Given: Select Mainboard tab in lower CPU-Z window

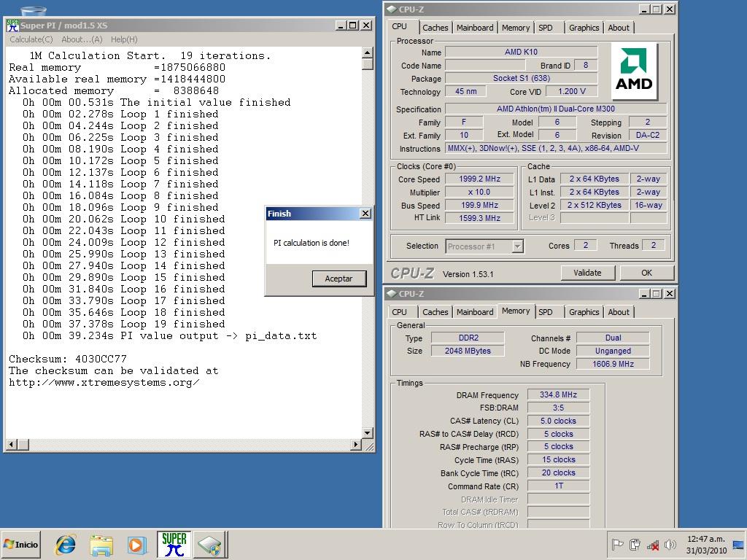Looking at the screenshot, I should tap(475, 312).
